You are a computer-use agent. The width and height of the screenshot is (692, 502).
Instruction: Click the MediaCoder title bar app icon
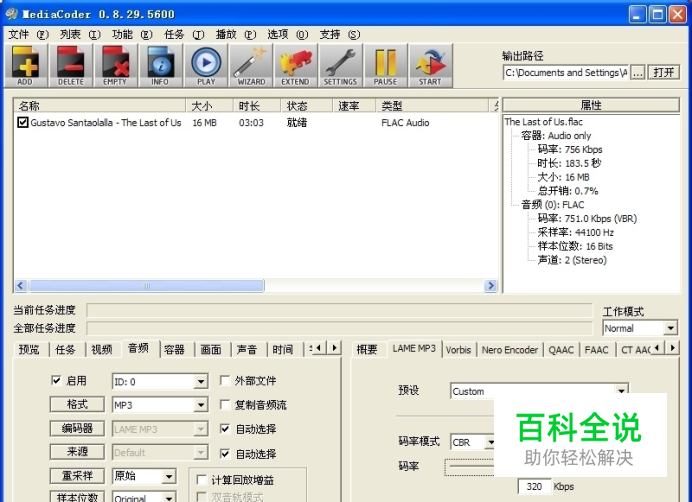pos(11,14)
